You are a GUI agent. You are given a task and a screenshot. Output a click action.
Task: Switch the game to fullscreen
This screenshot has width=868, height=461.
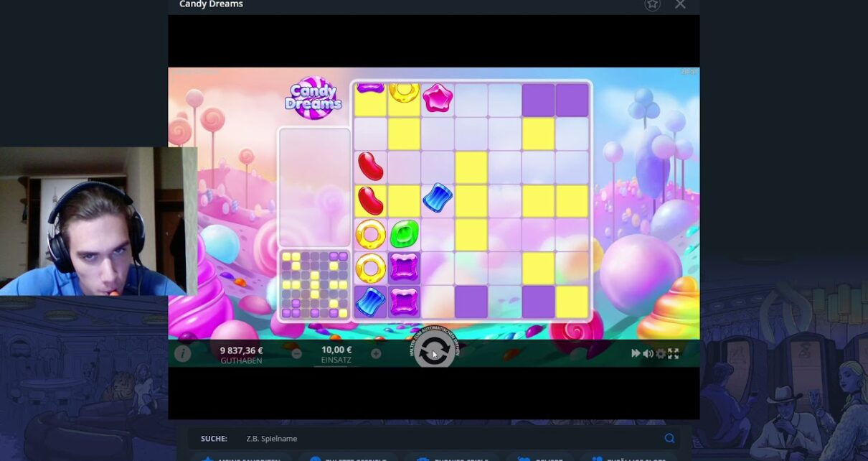[x=674, y=353]
